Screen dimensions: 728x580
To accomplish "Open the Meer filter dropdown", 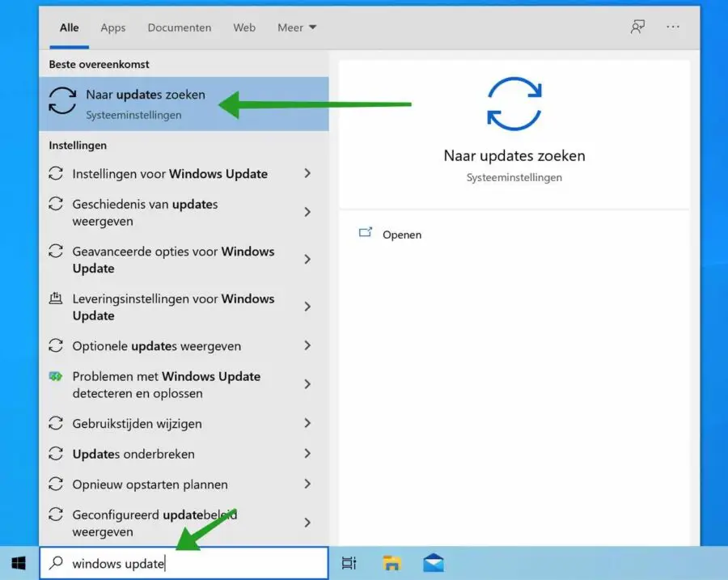I will (x=297, y=28).
